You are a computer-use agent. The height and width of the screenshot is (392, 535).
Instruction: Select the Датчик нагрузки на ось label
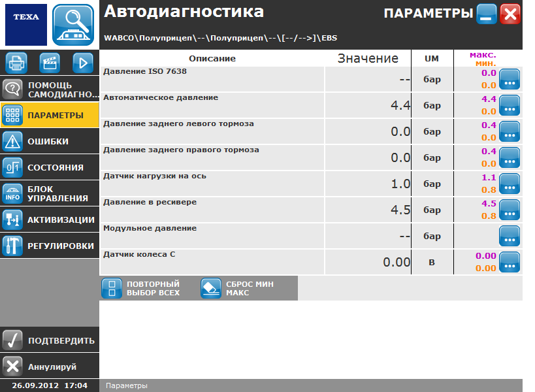pyautogui.click(x=155, y=176)
